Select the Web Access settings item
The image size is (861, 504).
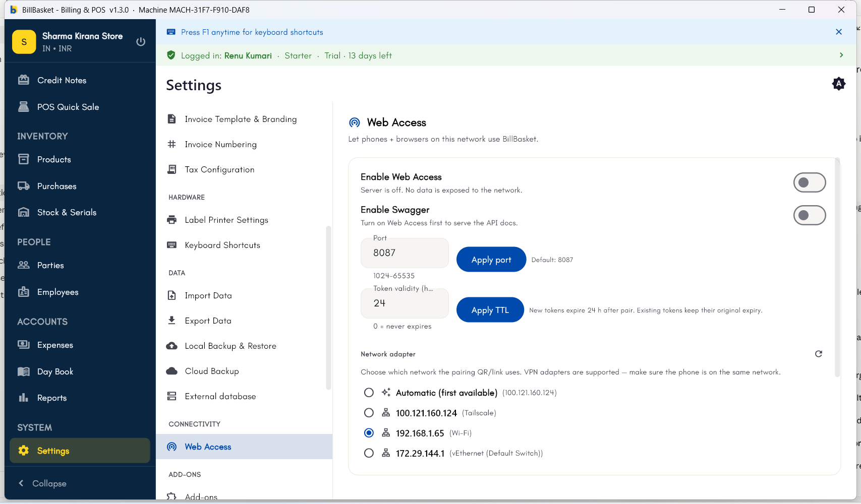click(244, 447)
